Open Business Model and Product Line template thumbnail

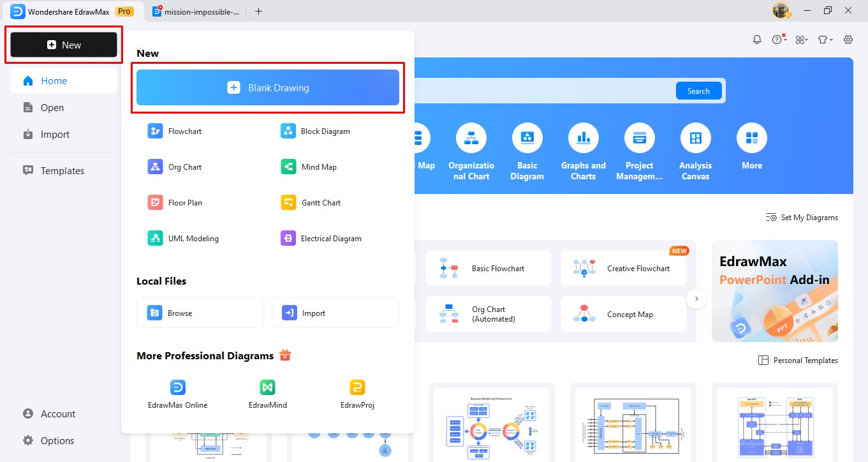click(x=491, y=425)
